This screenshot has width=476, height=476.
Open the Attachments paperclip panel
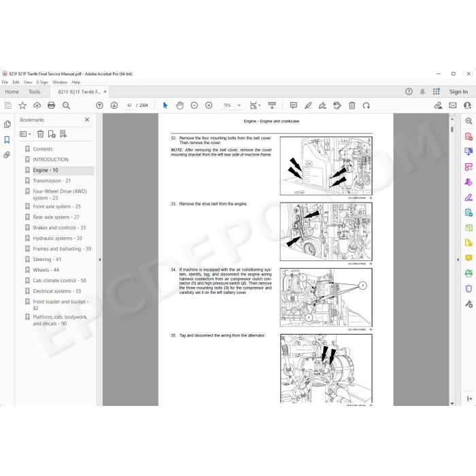click(x=7, y=155)
